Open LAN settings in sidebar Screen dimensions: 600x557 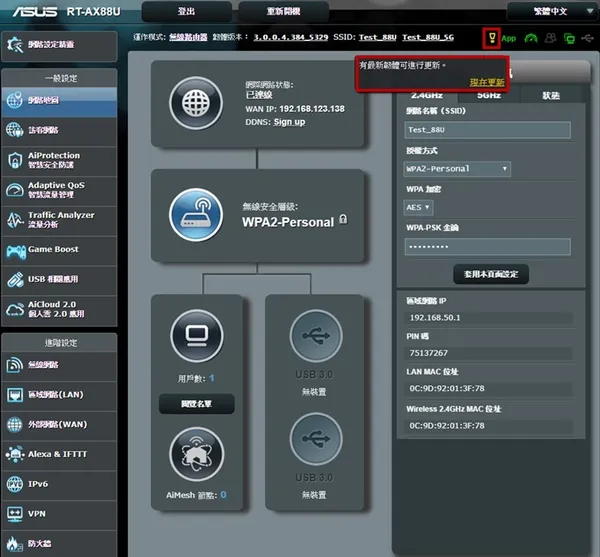pyautogui.click(x=59, y=396)
